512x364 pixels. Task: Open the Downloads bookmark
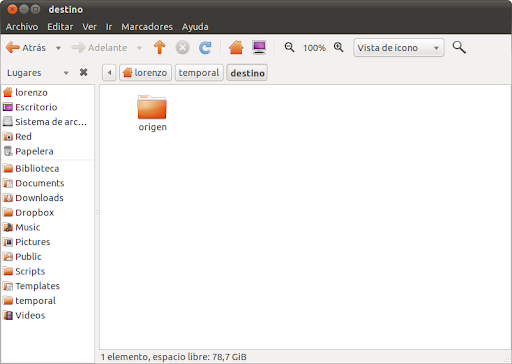tap(48, 198)
